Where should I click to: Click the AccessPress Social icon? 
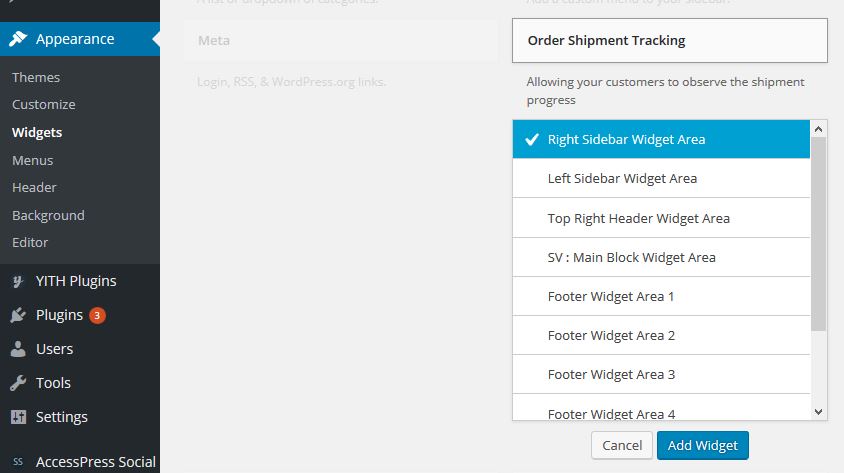pyautogui.click(x=18, y=462)
